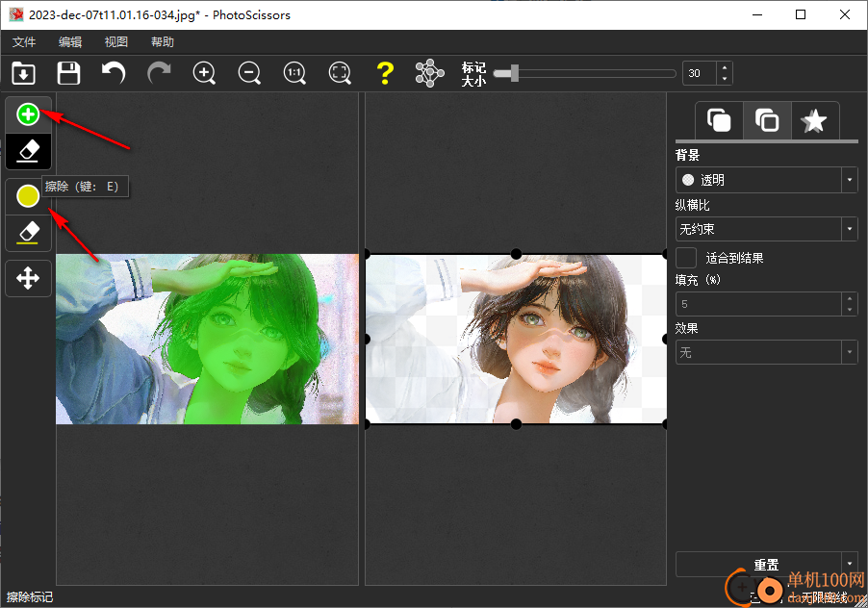Click the 纵横比 label
The image size is (868, 608).
click(x=693, y=205)
